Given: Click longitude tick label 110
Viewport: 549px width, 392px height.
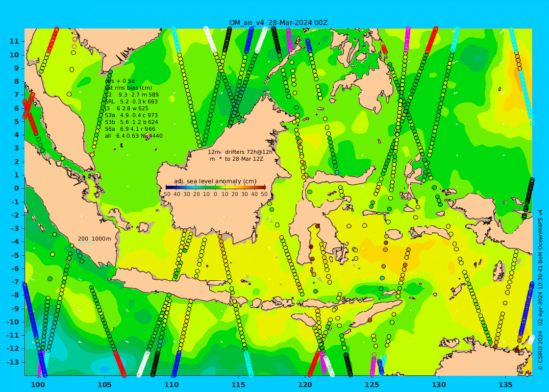Looking at the screenshot, I should [172, 385].
